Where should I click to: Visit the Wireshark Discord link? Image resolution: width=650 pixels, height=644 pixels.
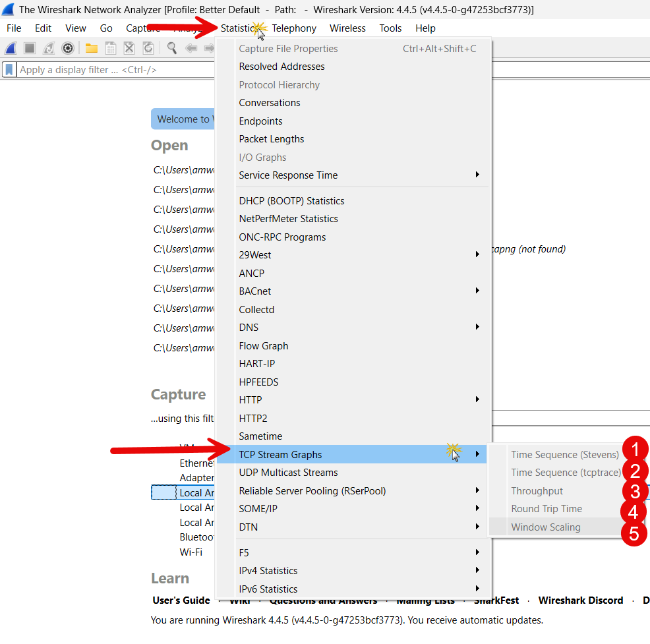click(x=580, y=600)
